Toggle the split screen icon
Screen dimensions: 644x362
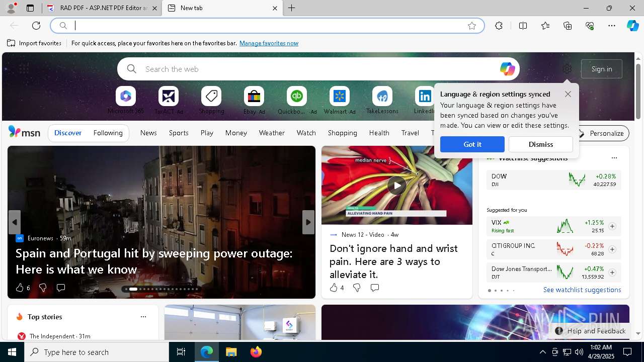pos(523,26)
